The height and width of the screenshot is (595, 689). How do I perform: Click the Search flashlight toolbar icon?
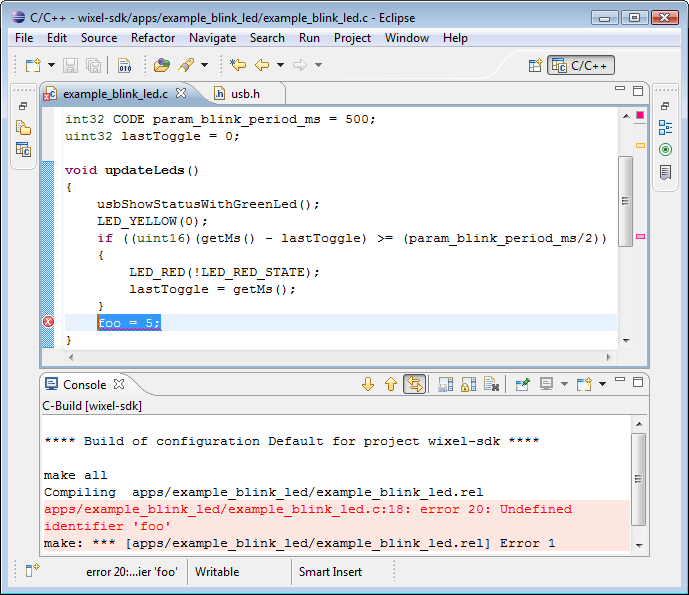[186, 65]
